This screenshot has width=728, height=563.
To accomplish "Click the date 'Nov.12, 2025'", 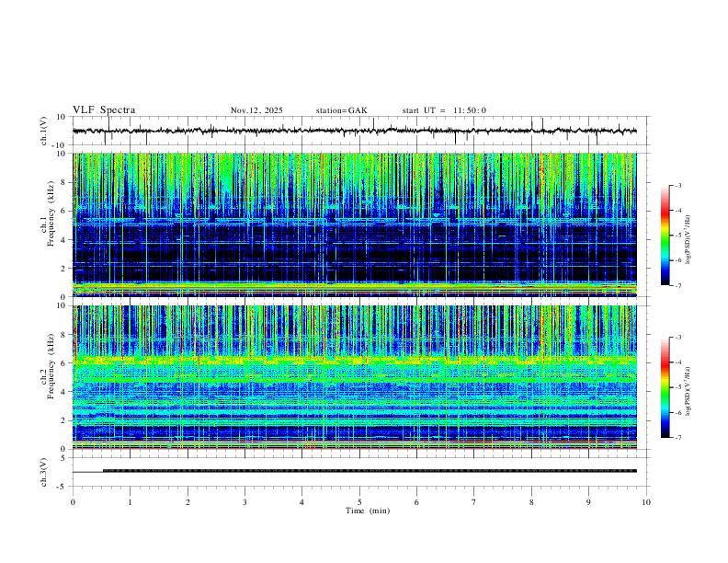I will pos(256,110).
